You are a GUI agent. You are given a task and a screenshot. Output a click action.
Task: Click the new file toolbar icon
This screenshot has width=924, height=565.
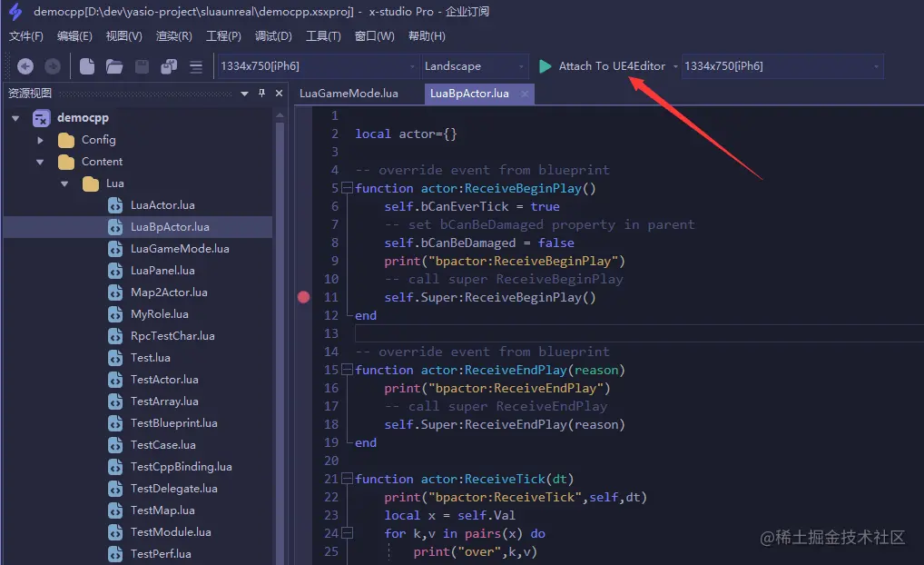pos(86,66)
